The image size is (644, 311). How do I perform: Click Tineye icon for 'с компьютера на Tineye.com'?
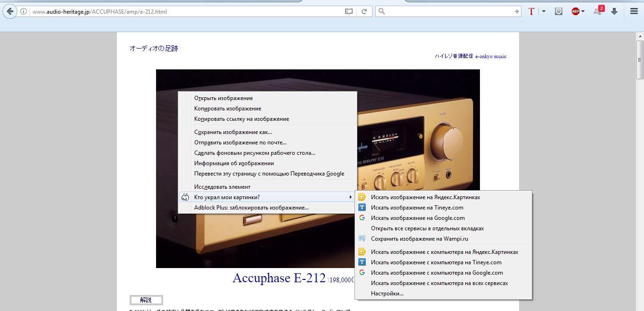pos(362,262)
